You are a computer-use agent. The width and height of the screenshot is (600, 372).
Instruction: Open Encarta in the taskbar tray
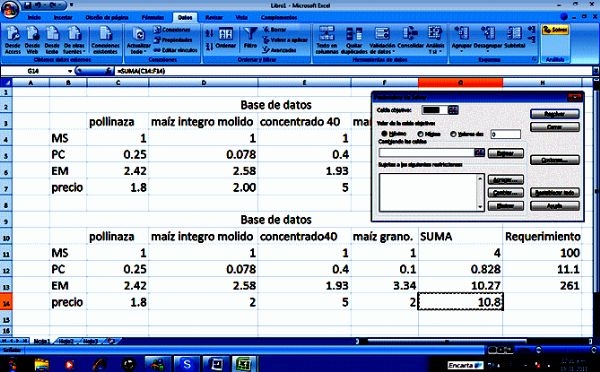click(x=465, y=365)
